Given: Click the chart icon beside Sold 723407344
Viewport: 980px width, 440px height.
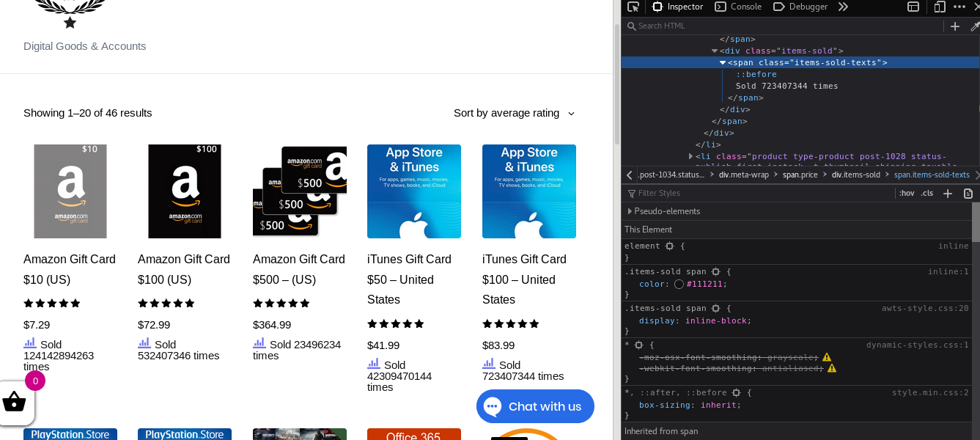Looking at the screenshot, I should (x=489, y=363).
